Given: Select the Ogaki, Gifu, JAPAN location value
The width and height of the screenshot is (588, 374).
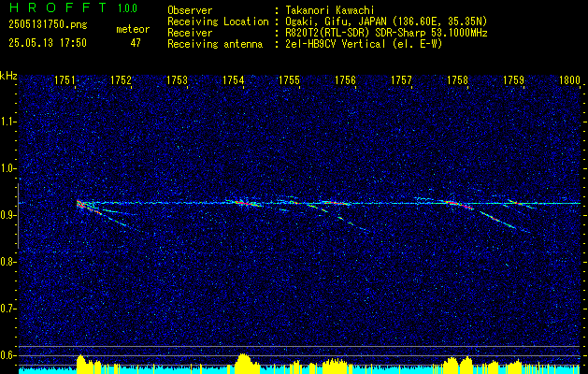Looking at the screenshot, I should pyautogui.click(x=386, y=22).
